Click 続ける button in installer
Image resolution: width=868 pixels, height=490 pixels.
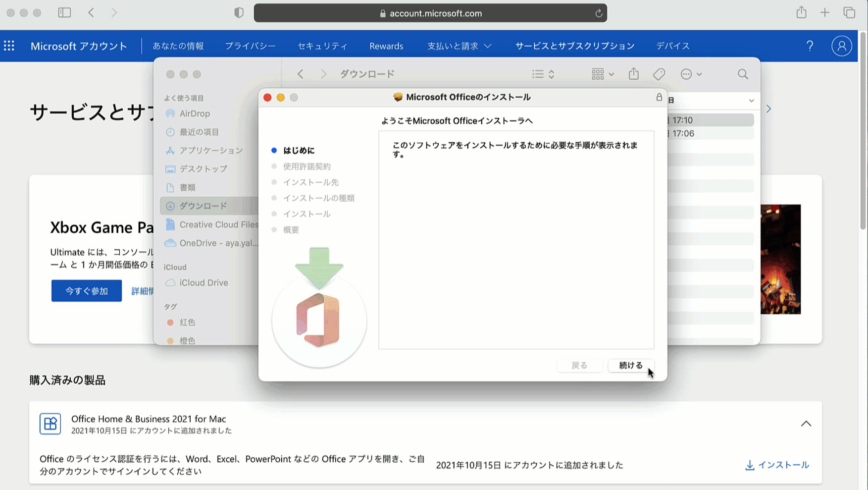[x=631, y=366]
